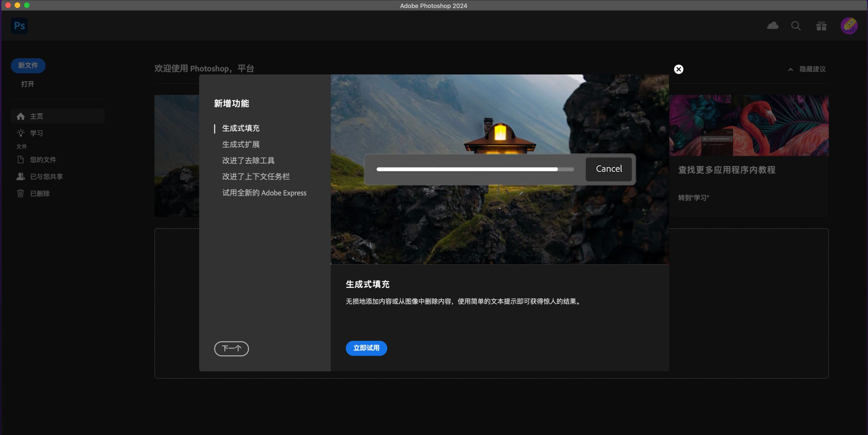Open 试用全新的 Adobe Express item
Viewport: 868px width, 435px height.
click(x=264, y=193)
